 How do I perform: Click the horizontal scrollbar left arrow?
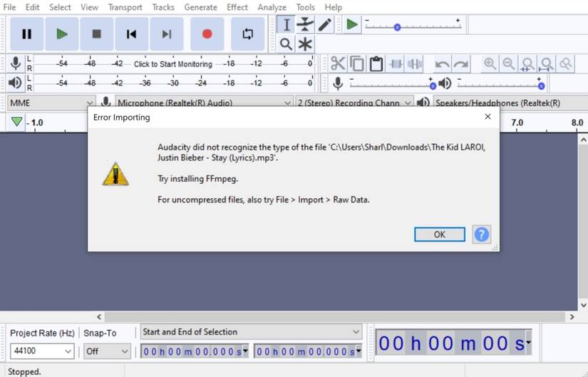click(x=99, y=317)
